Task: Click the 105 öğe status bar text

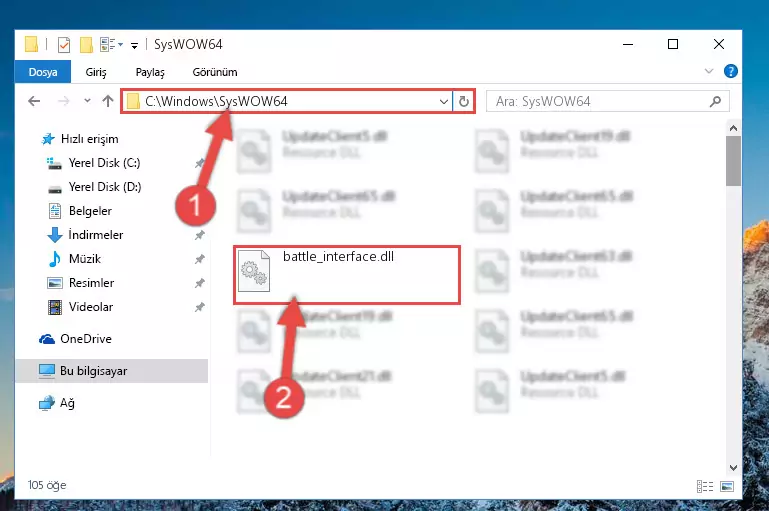Action: click(47, 485)
